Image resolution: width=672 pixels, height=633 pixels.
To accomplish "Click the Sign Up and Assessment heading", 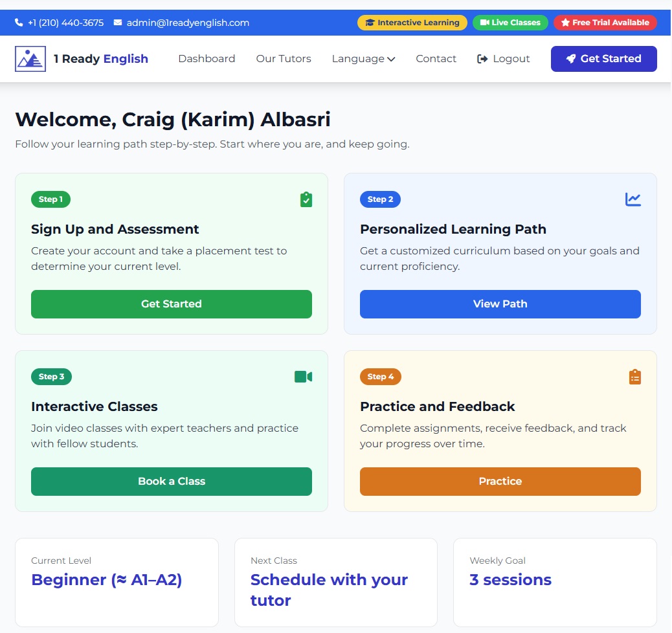I will click(x=115, y=229).
